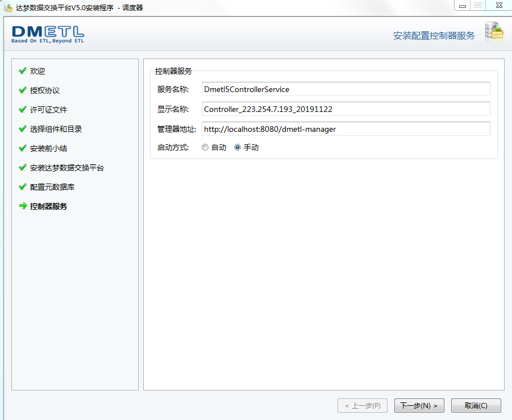The width and height of the screenshot is (512, 420).
Task: Click the green checkmark beside 配置元数据库
Action: tap(23, 186)
